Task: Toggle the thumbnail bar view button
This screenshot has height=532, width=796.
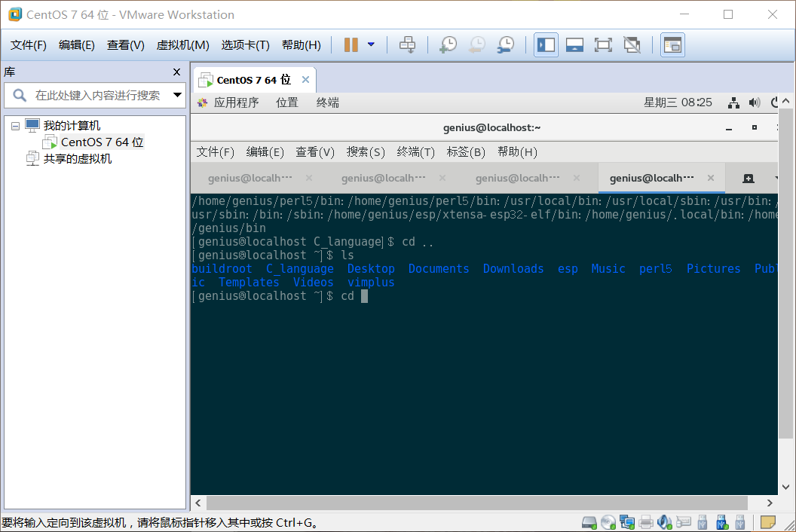Action: [574, 44]
